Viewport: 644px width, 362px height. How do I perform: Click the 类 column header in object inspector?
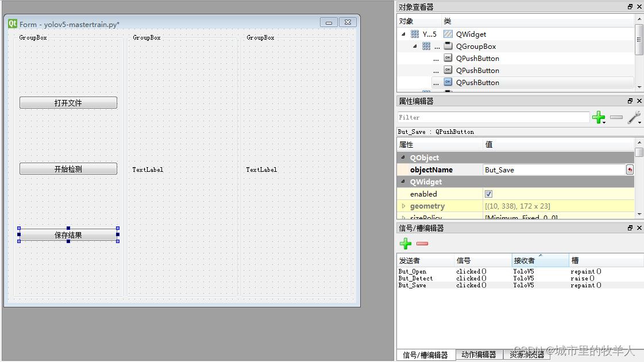(x=538, y=21)
